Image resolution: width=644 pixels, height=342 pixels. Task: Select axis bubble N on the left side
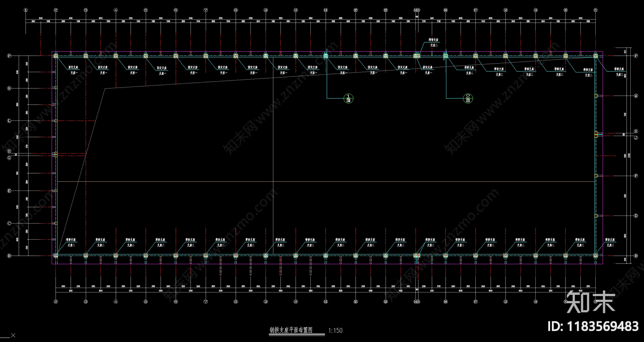[x=9, y=88]
